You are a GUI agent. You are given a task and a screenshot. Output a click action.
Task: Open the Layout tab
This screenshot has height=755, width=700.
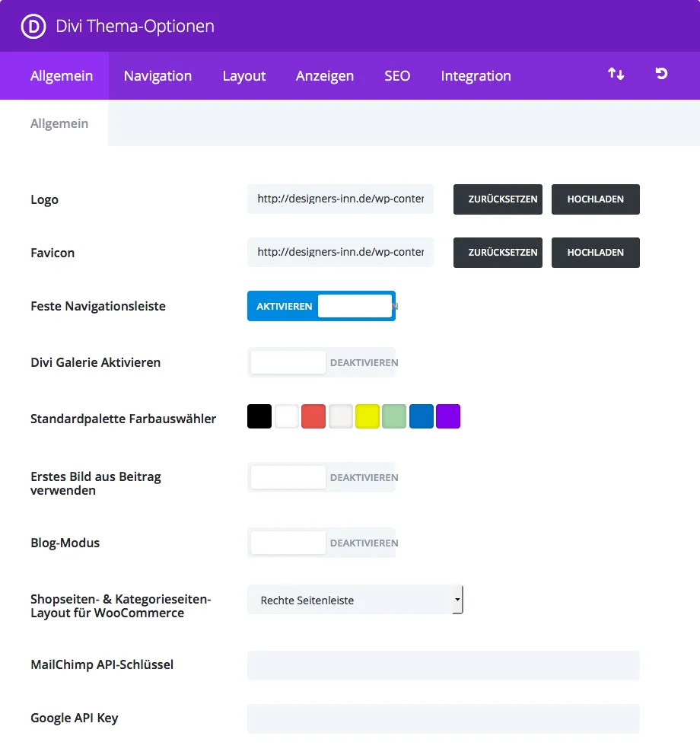point(243,76)
